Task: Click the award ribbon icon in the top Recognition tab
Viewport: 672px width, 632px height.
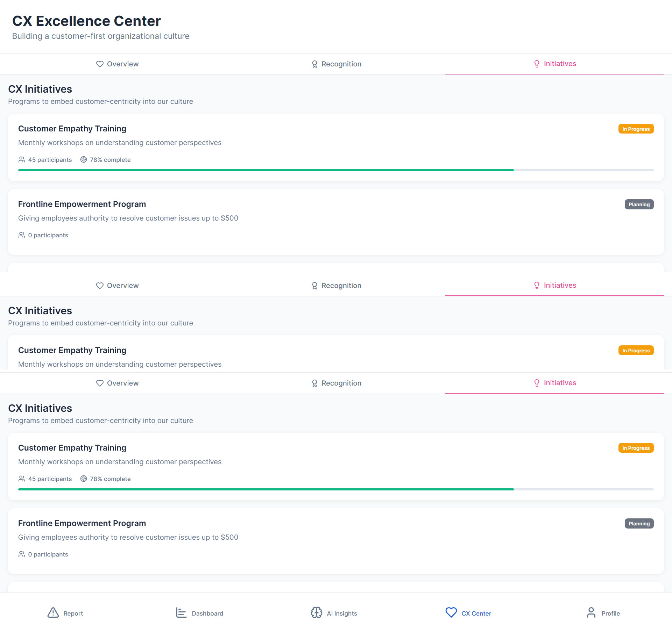Action: pos(314,64)
